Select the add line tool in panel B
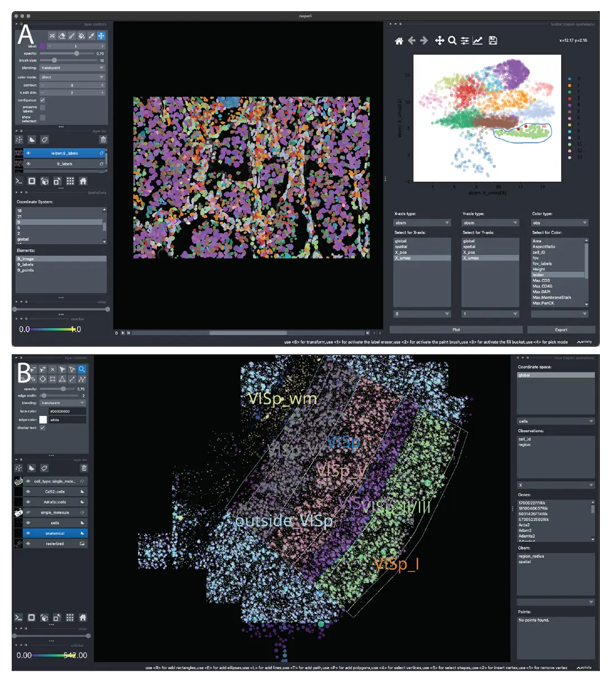Viewport: 616px width, 677px height. pyautogui.click(x=72, y=379)
